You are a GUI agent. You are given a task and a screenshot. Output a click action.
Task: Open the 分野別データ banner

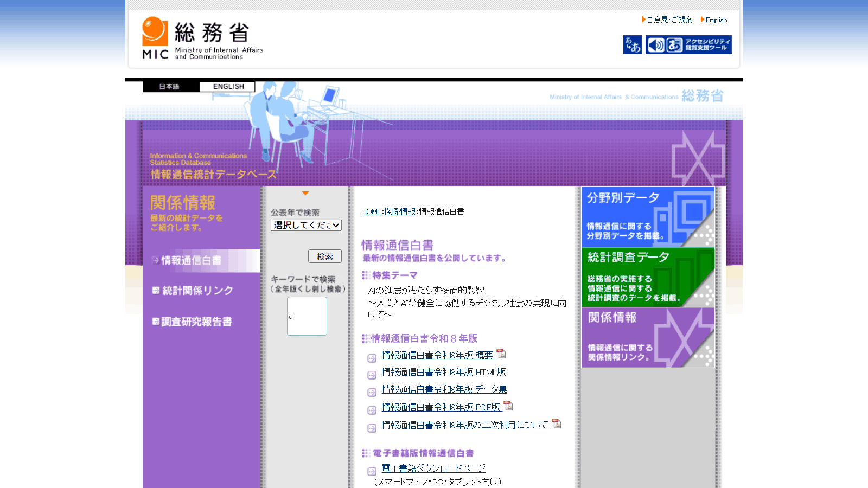648,216
